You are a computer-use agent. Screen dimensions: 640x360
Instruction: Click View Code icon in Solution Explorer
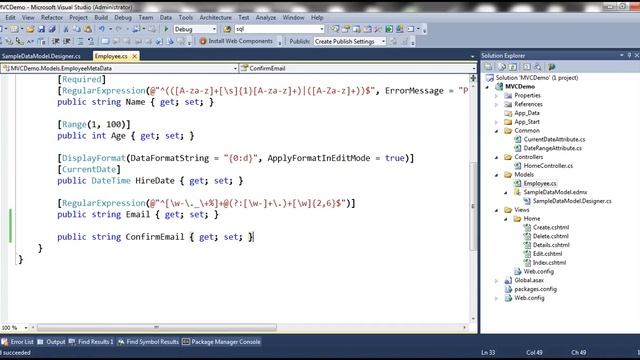pyautogui.click(x=527, y=67)
